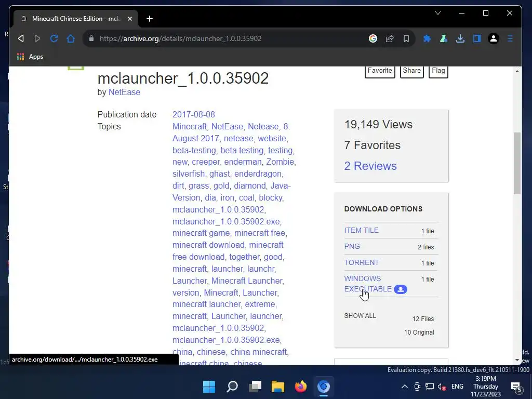Open the extensions puzzle icon
The width and height of the screenshot is (532, 399).
pyautogui.click(x=427, y=38)
